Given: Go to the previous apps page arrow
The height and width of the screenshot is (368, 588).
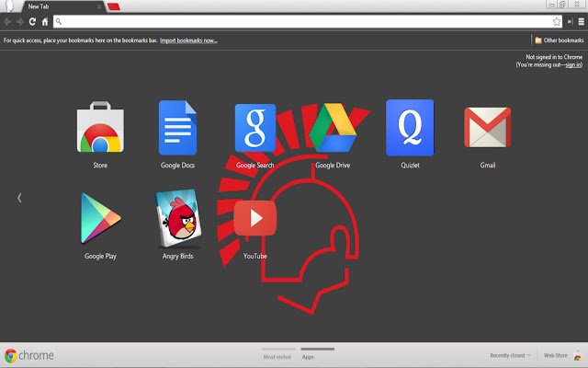Looking at the screenshot, I should (19, 198).
